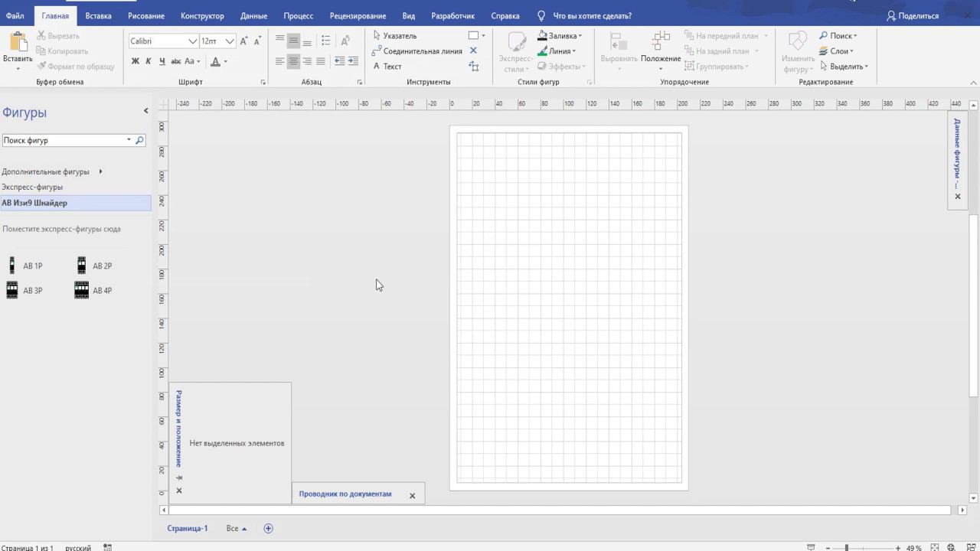This screenshot has height=551, width=980.
Task: Select the Pointer tool (Указатель)
Action: click(394, 36)
